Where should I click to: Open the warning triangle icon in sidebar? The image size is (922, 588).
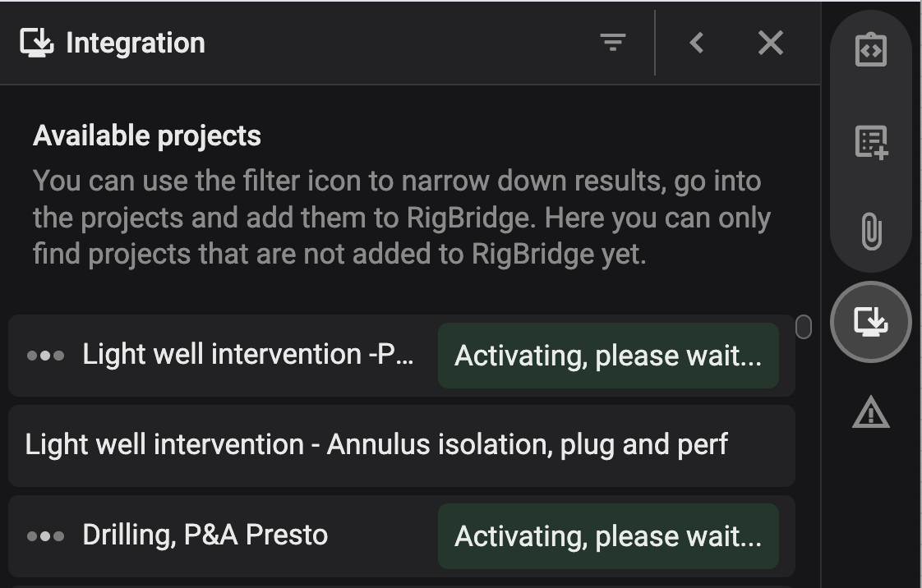click(870, 412)
